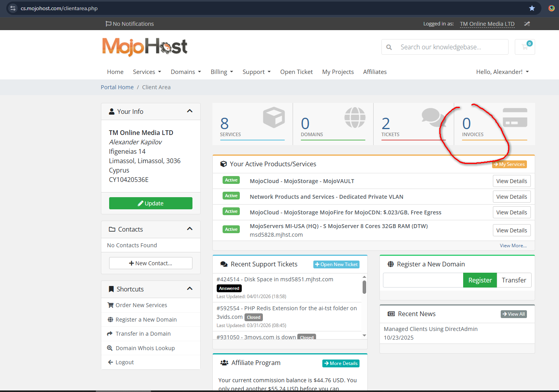Open the Managed Clients Using DirectAdmin news item
The height and width of the screenshot is (392, 559).
click(x=431, y=329)
